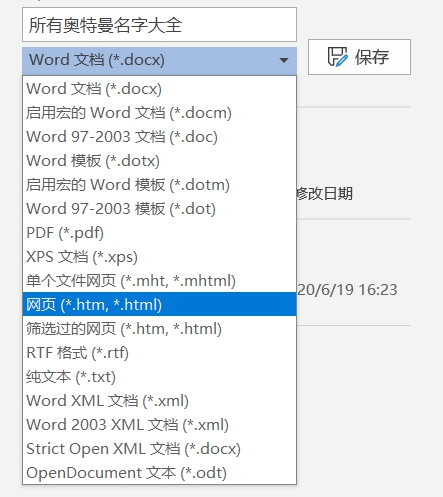Select PDF (*.pdf) format
The width and height of the screenshot is (443, 497).
pyautogui.click(x=159, y=233)
